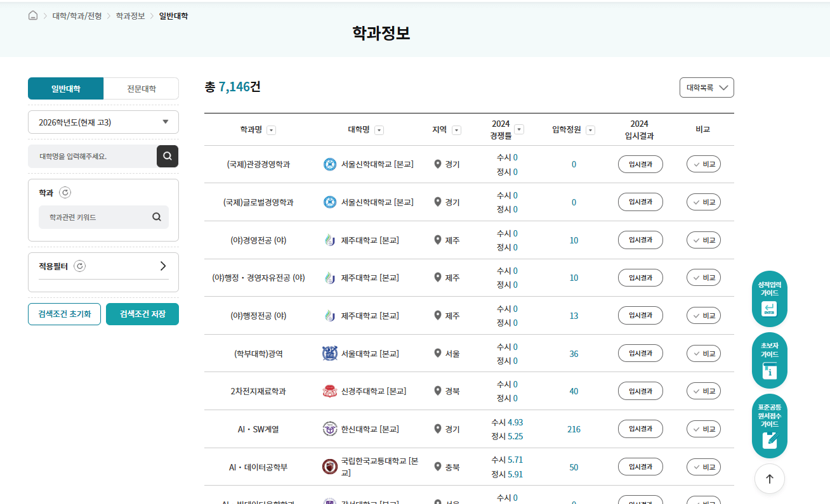
Task: Toggle 비교 checkbox for (학부대학)광역 row
Action: (703, 353)
